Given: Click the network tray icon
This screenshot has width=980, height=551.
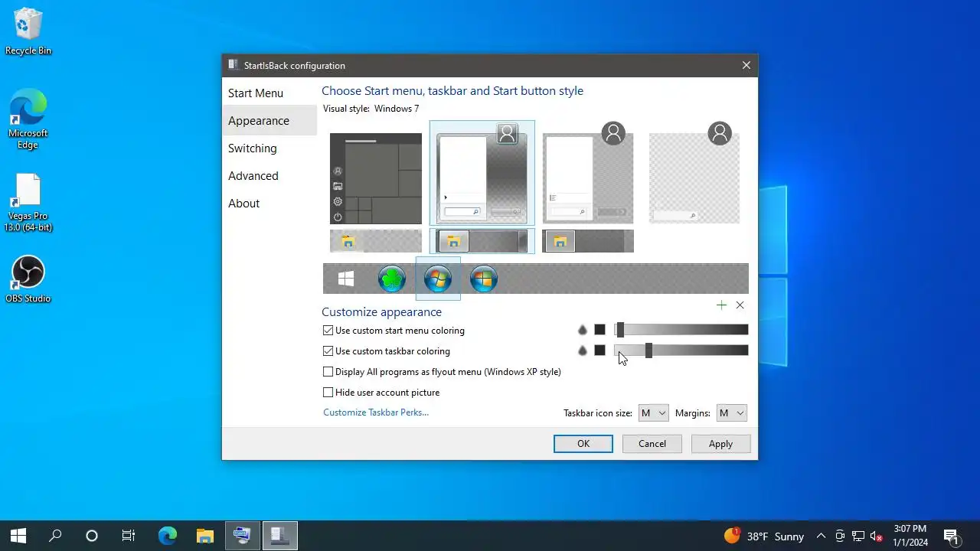Looking at the screenshot, I should pyautogui.click(x=858, y=536).
